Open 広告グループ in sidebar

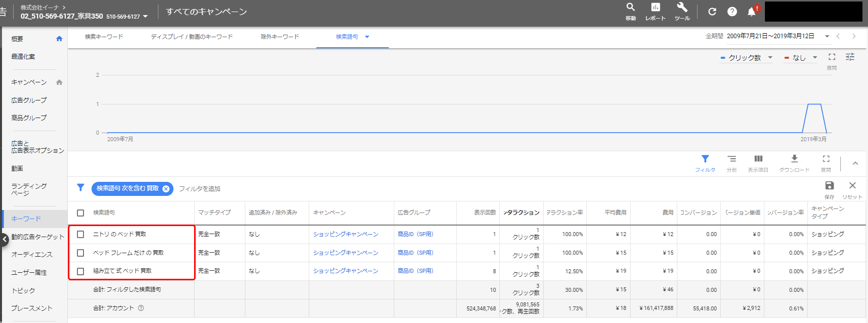coord(29,100)
